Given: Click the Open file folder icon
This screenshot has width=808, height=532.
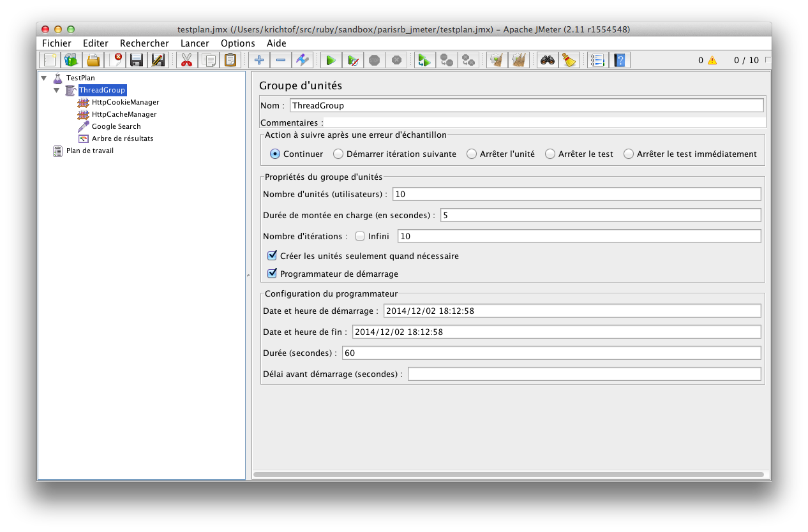Looking at the screenshot, I should pos(93,60).
